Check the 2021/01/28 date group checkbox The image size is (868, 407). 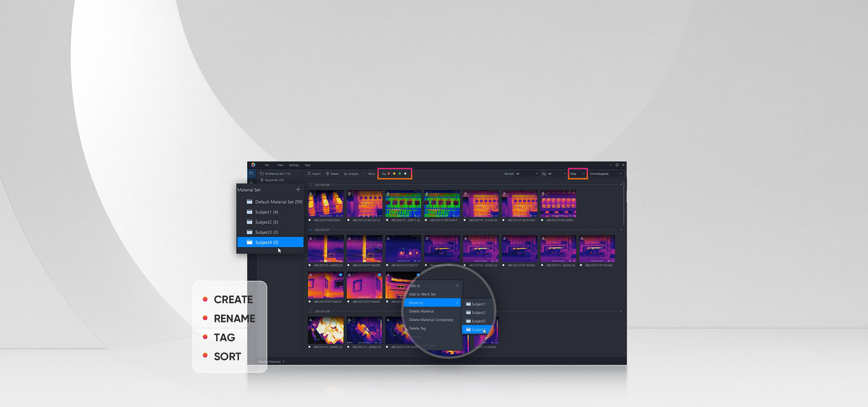click(x=310, y=311)
